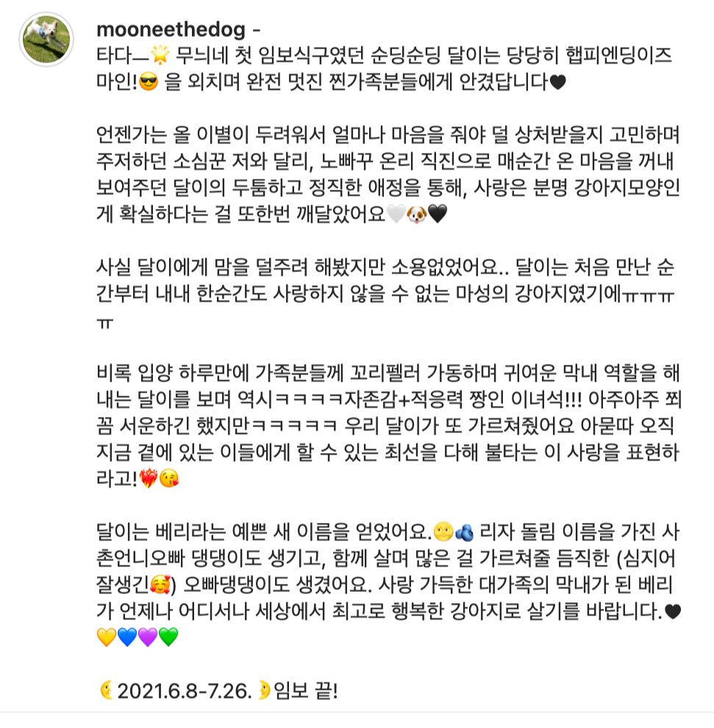The image size is (714, 728).
Task: Click the yellow heart in the heart row
Action: click(107, 638)
